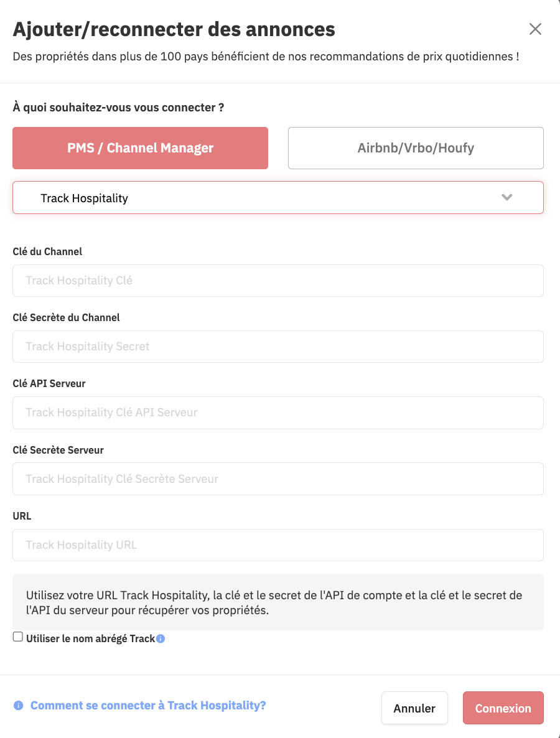560x738 pixels.
Task: Focus the Clé API Serveur field
Action: click(x=278, y=413)
